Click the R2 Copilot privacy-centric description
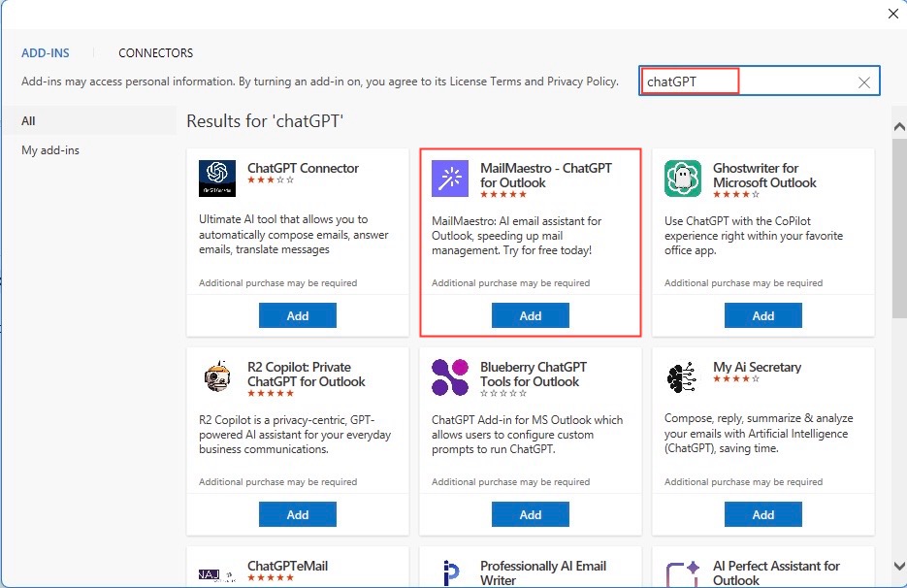This screenshot has height=588, width=907. 295,435
